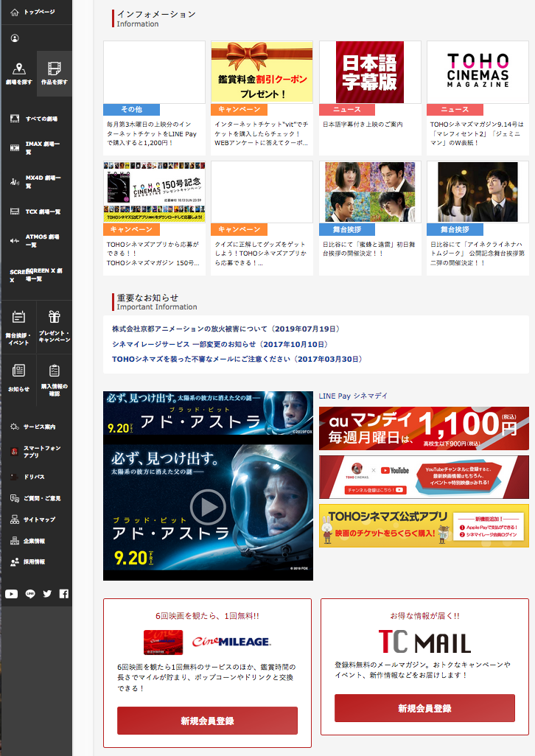The height and width of the screenshot is (756, 535).
Task: Open the 鑑賞料金割引クーポン present card
Action: pyautogui.click(x=262, y=98)
